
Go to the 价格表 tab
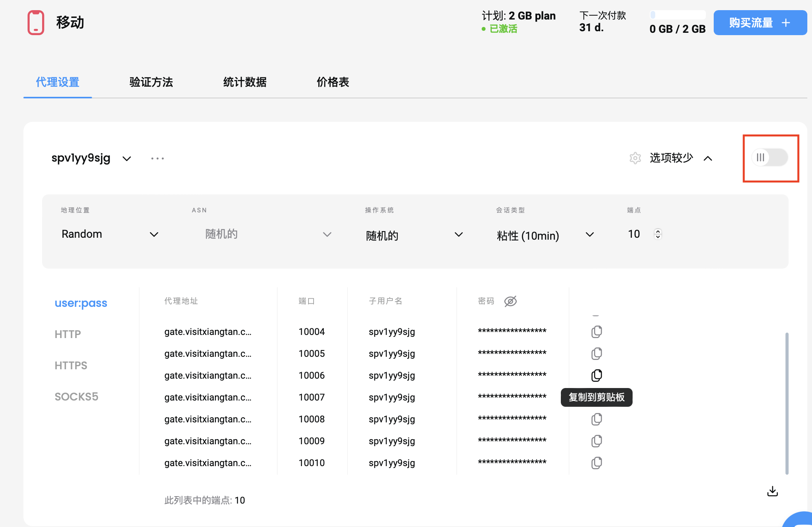tap(333, 82)
